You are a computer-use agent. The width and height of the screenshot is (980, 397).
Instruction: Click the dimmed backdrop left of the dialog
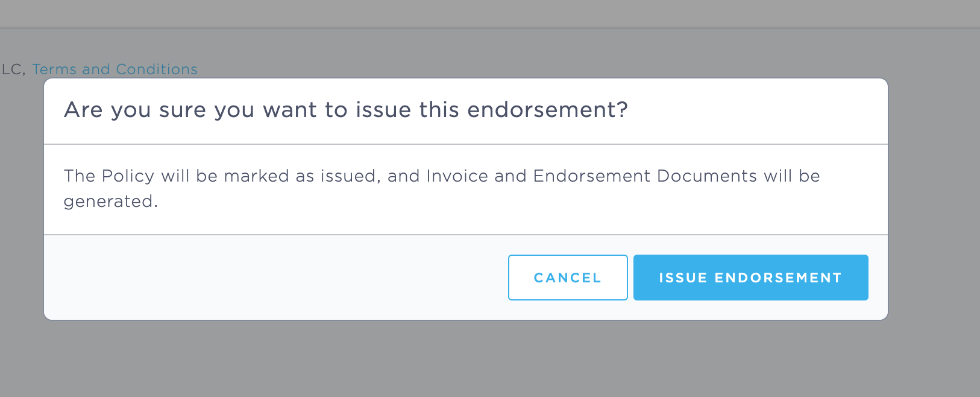coord(21,199)
